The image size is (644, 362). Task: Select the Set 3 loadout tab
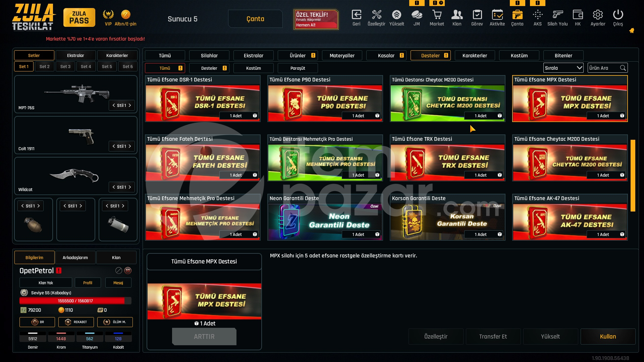[65, 66]
